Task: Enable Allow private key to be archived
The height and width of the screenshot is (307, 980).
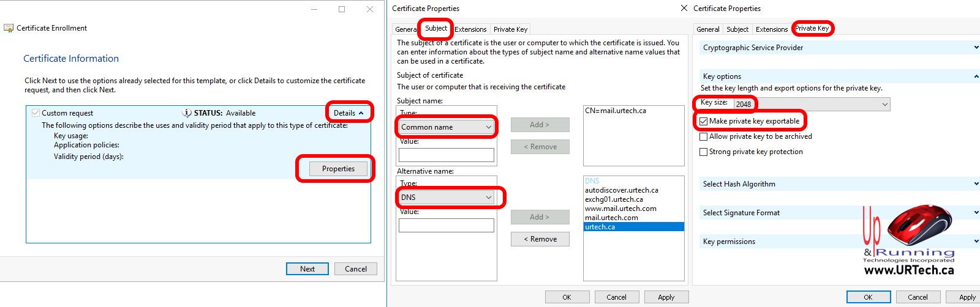Action: (x=704, y=136)
